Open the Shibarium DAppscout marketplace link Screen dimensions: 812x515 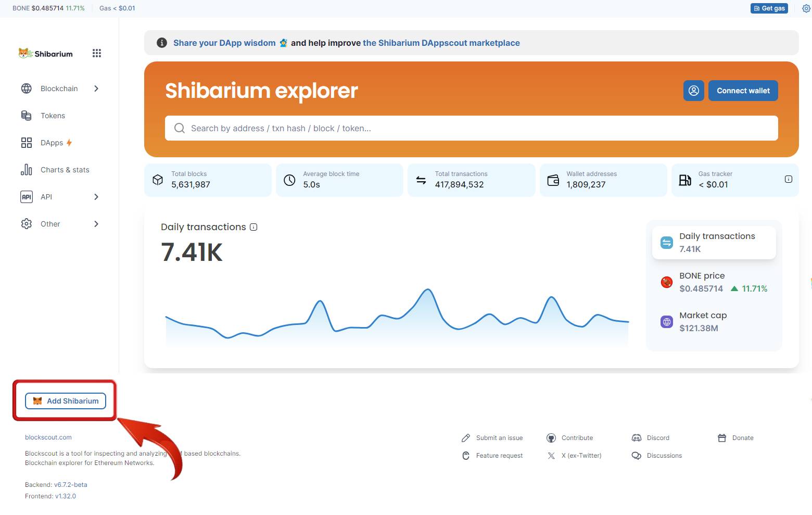pyautogui.click(x=441, y=43)
